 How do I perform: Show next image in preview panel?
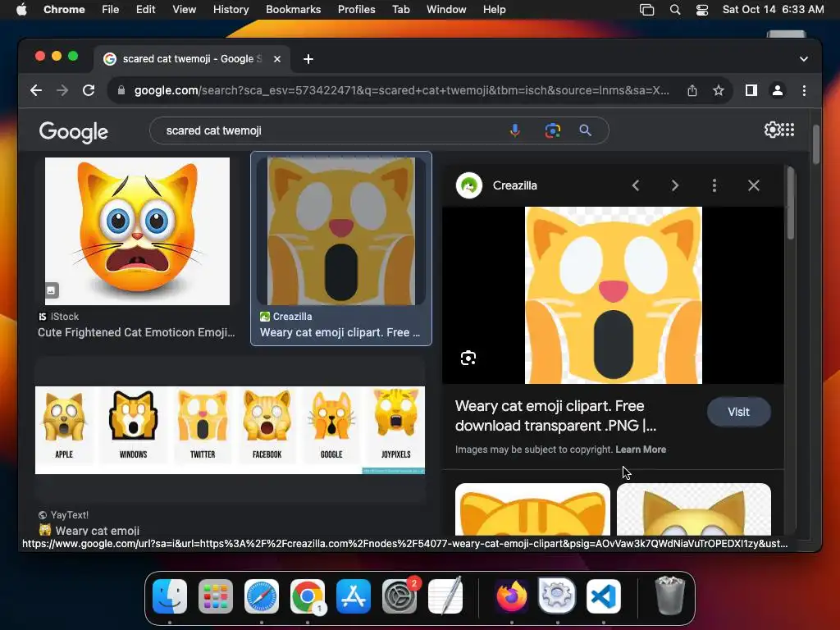675,185
